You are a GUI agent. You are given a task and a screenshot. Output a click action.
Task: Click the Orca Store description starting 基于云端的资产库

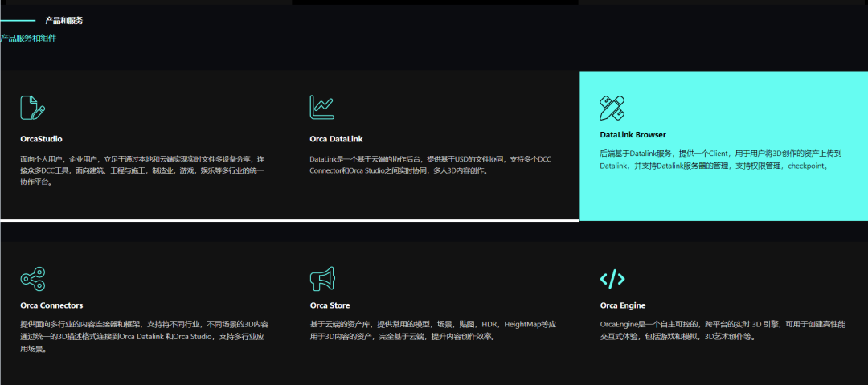coord(433,330)
